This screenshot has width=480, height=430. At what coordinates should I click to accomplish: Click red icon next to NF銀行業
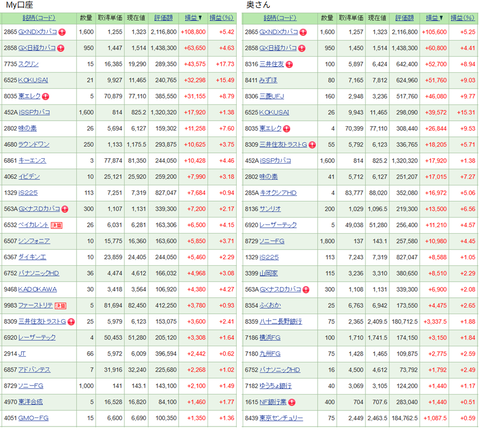(292, 403)
